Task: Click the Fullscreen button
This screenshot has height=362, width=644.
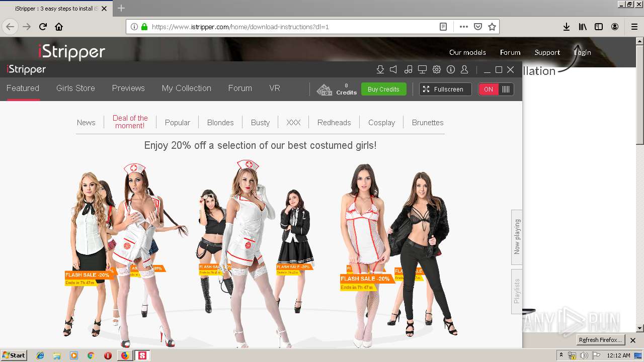Action: point(445,89)
